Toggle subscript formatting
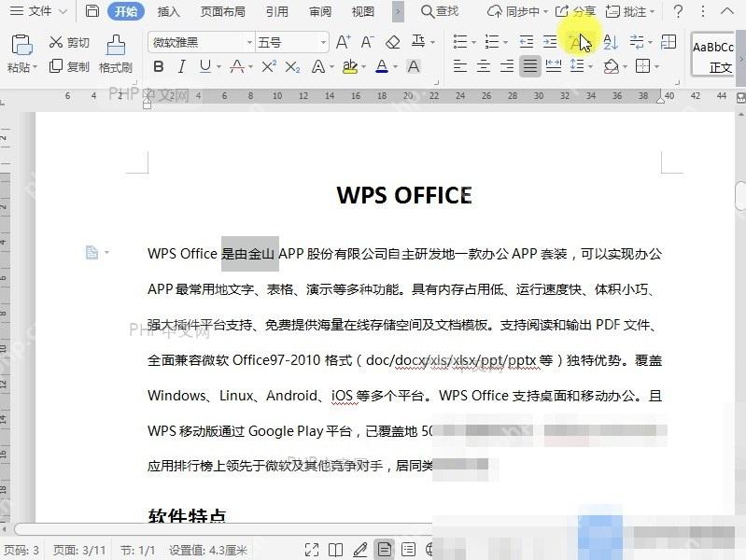 click(x=292, y=66)
